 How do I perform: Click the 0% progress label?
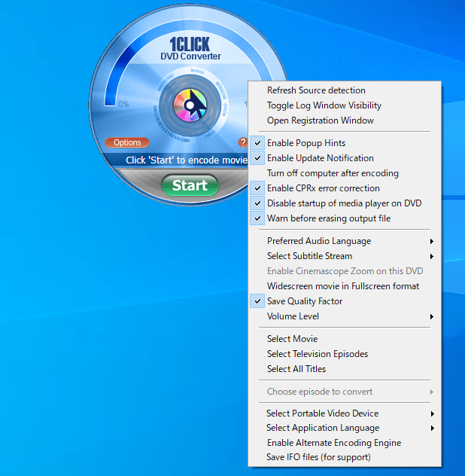pyautogui.click(x=123, y=105)
